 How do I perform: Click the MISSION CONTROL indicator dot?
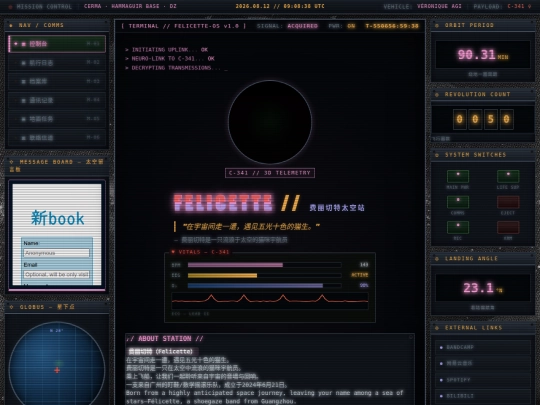10,7
